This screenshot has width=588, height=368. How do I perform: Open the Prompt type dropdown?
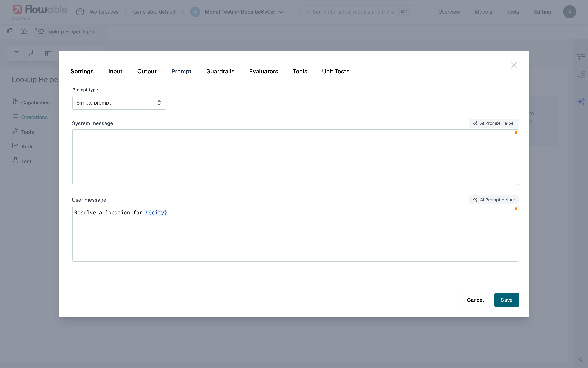(x=119, y=103)
